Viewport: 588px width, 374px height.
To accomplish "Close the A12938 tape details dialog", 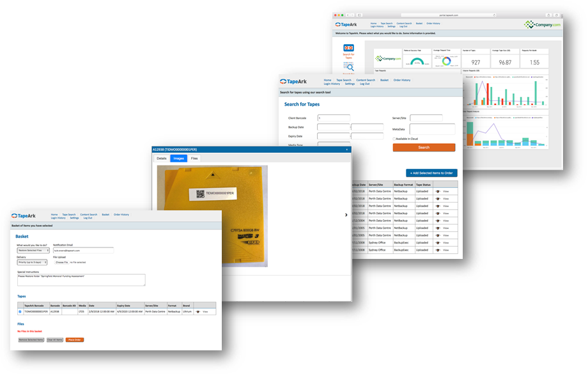I will pyautogui.click(x=347, y=150).
